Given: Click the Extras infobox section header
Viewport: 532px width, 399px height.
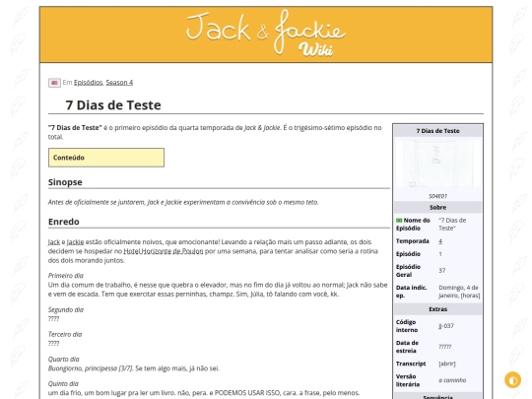Looking at the screenshot, I should click(437, 309).
